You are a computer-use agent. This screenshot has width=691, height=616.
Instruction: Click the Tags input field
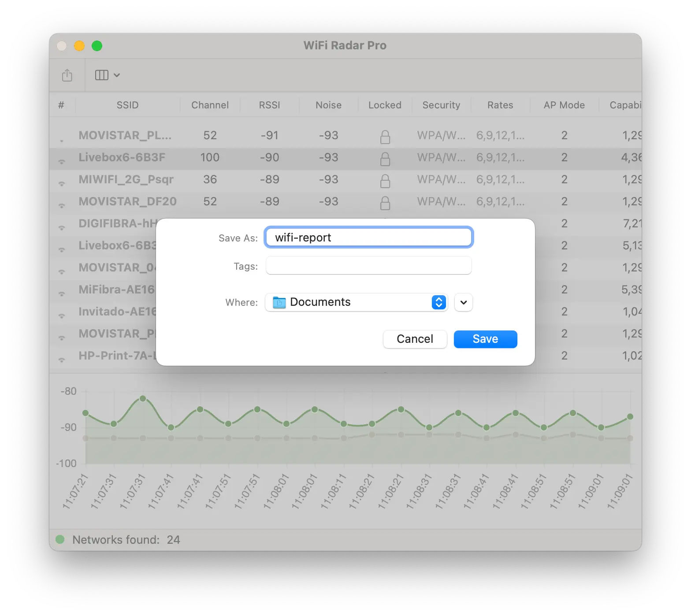pos(369,266)
